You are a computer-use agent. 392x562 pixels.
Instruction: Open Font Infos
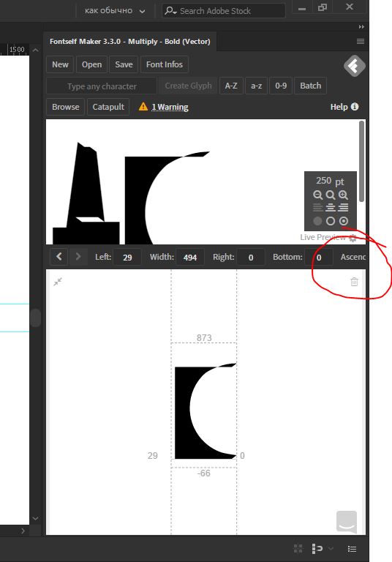pyautogui.click(x=165, y=64)
